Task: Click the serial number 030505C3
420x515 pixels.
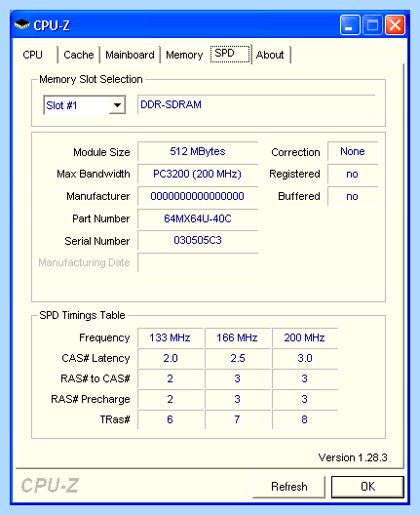Action: point(198,240)
